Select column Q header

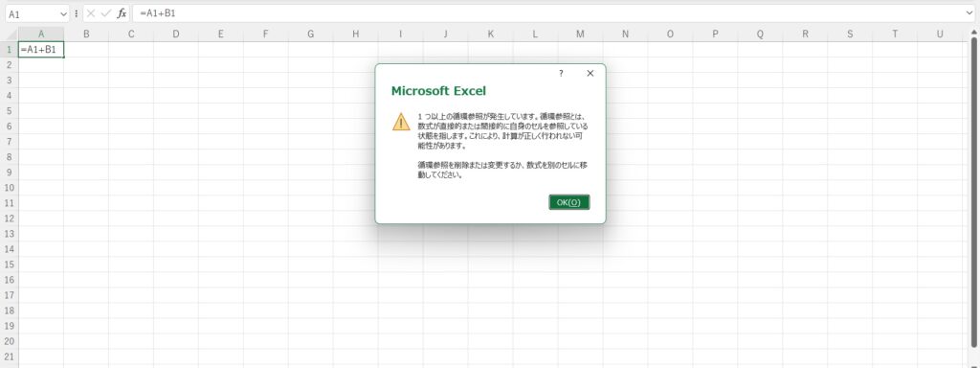760,34
